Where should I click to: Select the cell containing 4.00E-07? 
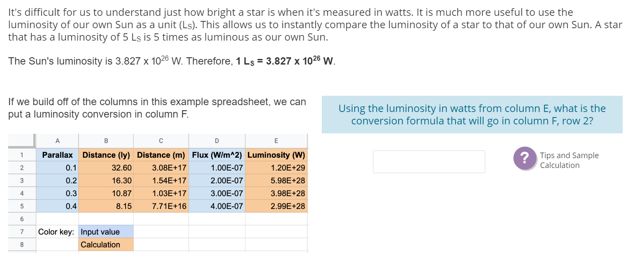pos(217,206)
